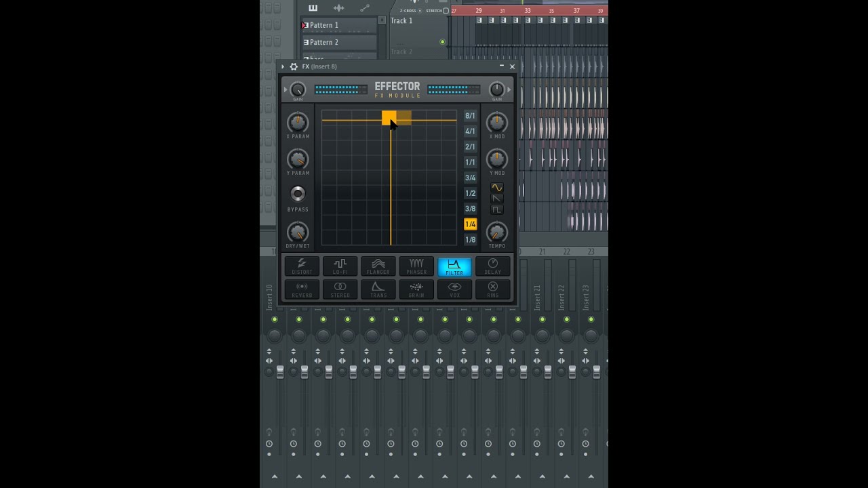Open the plugin options gear icon

point(294,66)
